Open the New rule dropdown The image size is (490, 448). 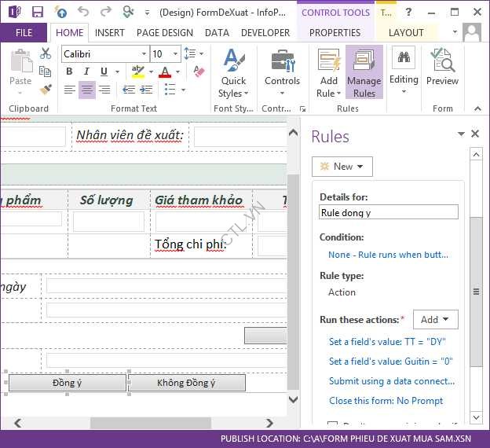coord(342,167)
